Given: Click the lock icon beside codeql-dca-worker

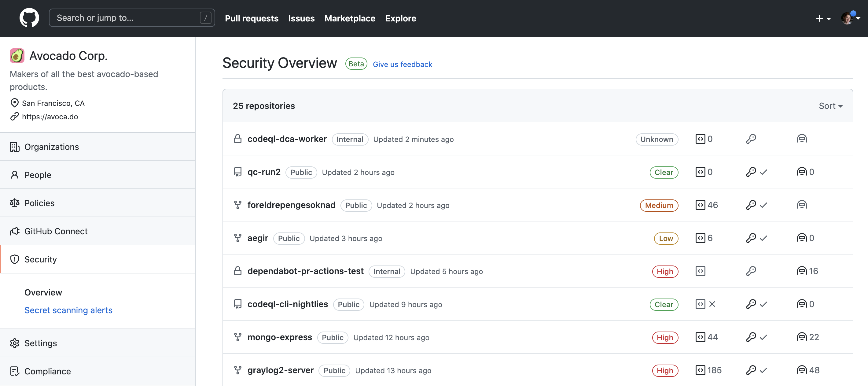Looking at the screenshot, I should click(x=237, y=139).
